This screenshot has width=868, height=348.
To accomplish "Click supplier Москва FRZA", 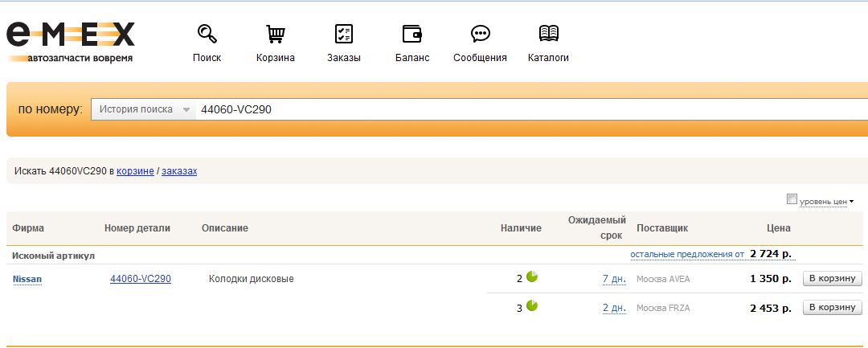I will 663,308.
